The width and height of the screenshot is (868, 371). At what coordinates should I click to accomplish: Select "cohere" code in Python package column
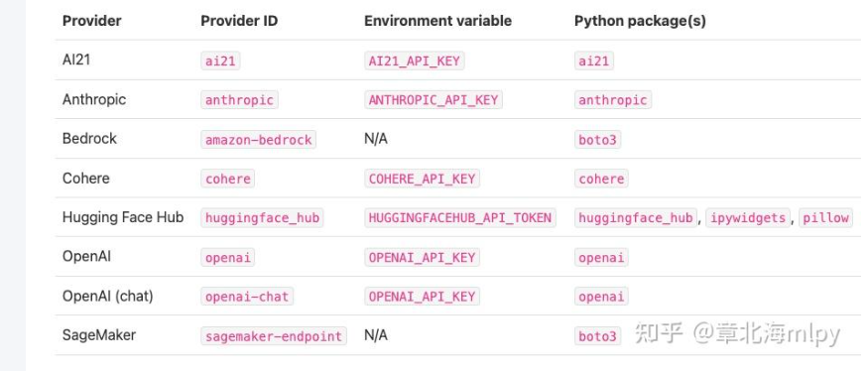click(601, 179)
